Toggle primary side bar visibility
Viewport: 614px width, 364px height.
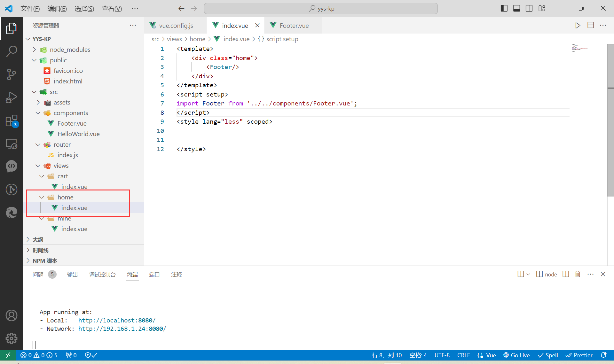point(504,9)
